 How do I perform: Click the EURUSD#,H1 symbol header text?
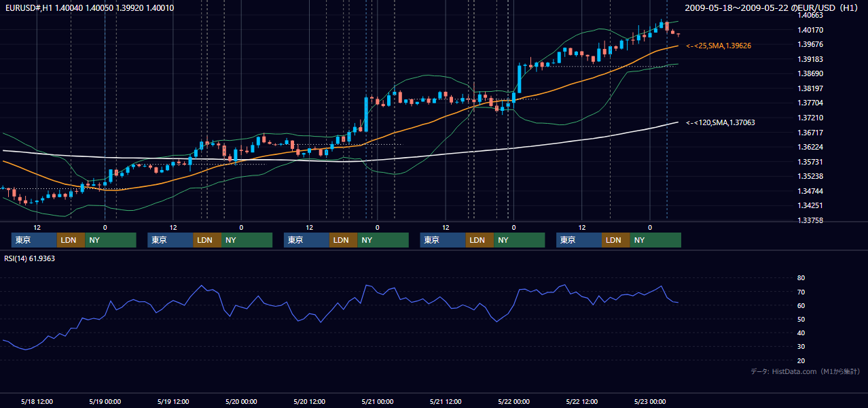89,8
